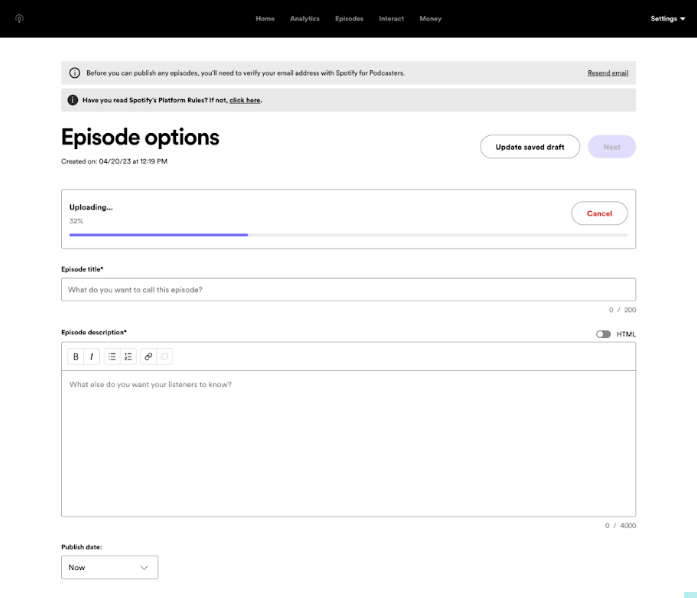This screenshot has width=697, height=598.
Task: Toggle bold text formatting
Action: [x=76, y=356]
